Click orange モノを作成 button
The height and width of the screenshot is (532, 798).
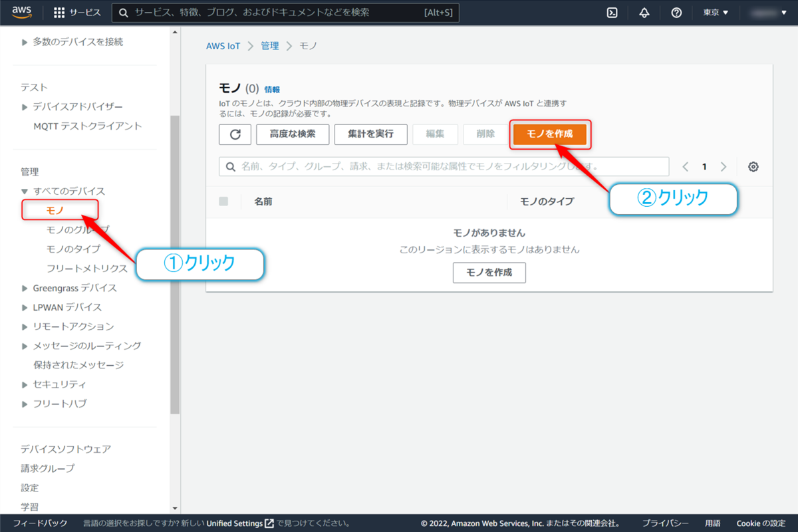tap(550, 134)
